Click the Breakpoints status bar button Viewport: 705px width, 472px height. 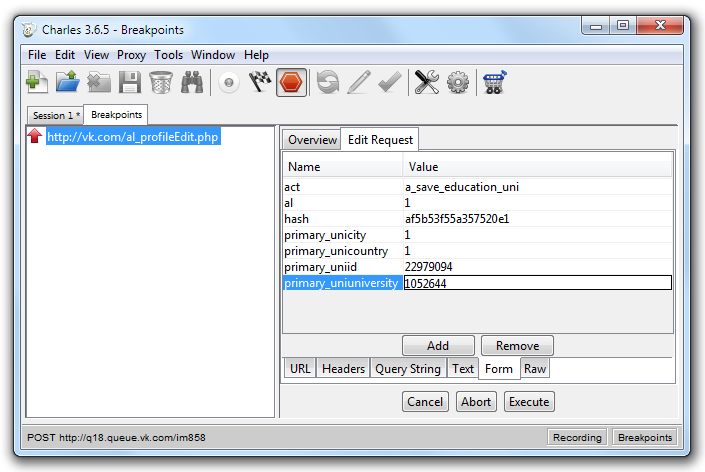[x=645, y=437]
